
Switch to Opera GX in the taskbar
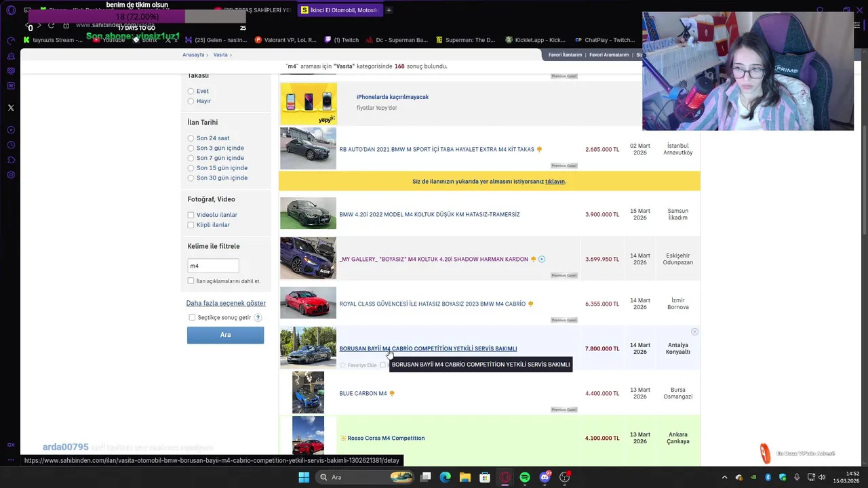coord(505,477)
